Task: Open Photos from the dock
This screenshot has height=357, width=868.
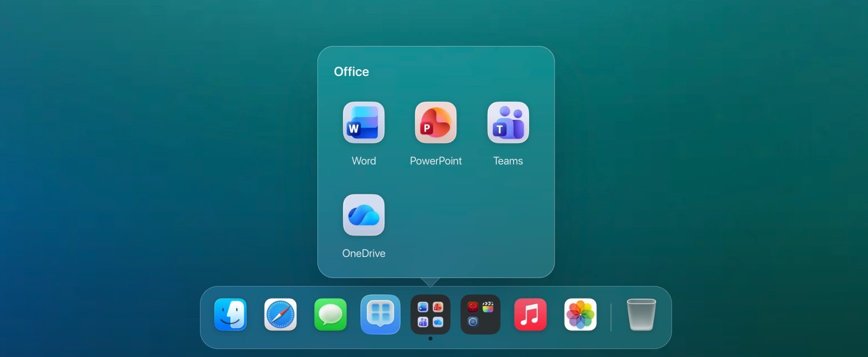Action: (580, 314)
